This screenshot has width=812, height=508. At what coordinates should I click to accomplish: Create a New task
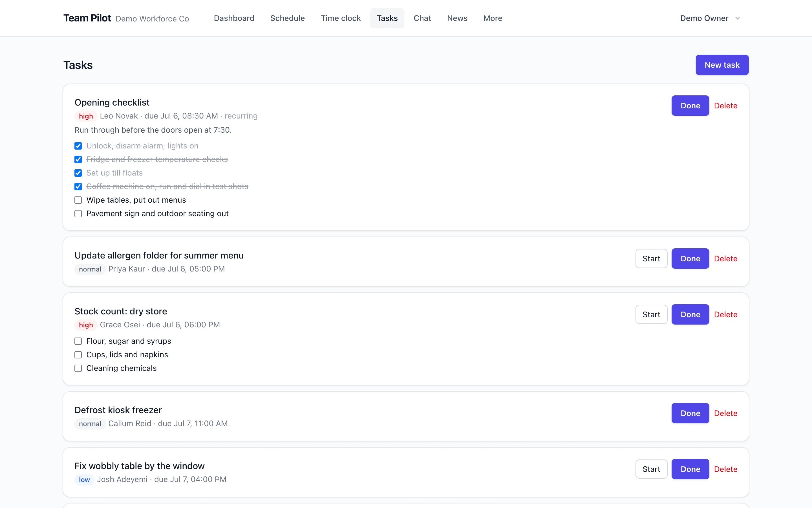tap(722, 65)
